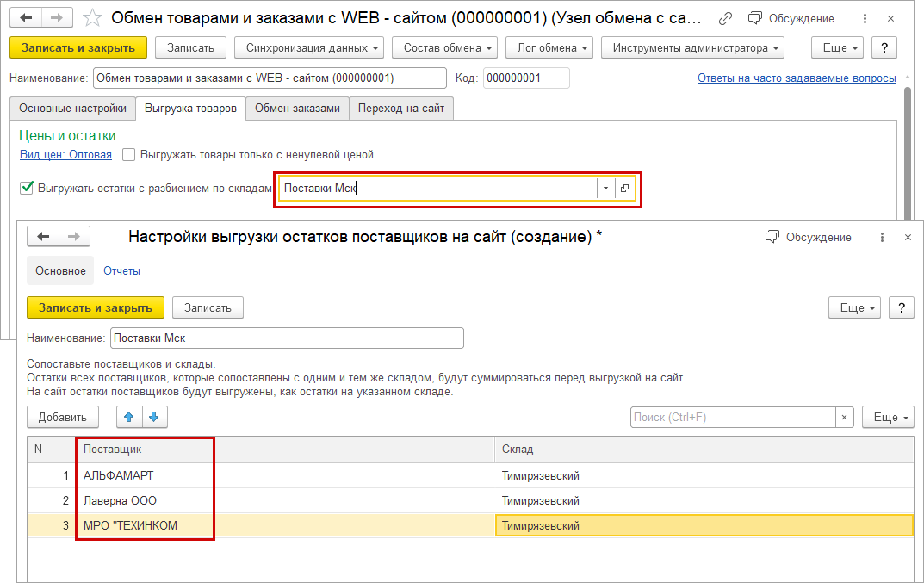Open help in exchange node window

pyautogui.click(x=884, y=47)
